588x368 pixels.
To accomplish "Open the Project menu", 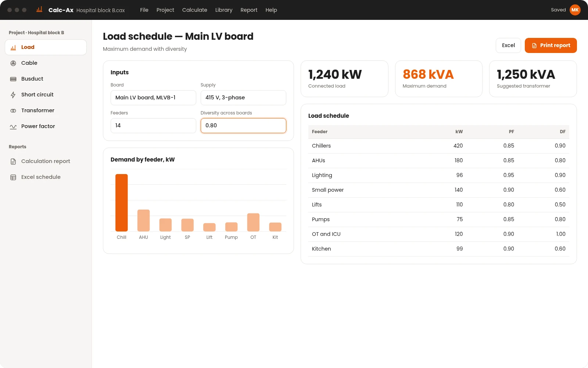I will pos(165,10).
